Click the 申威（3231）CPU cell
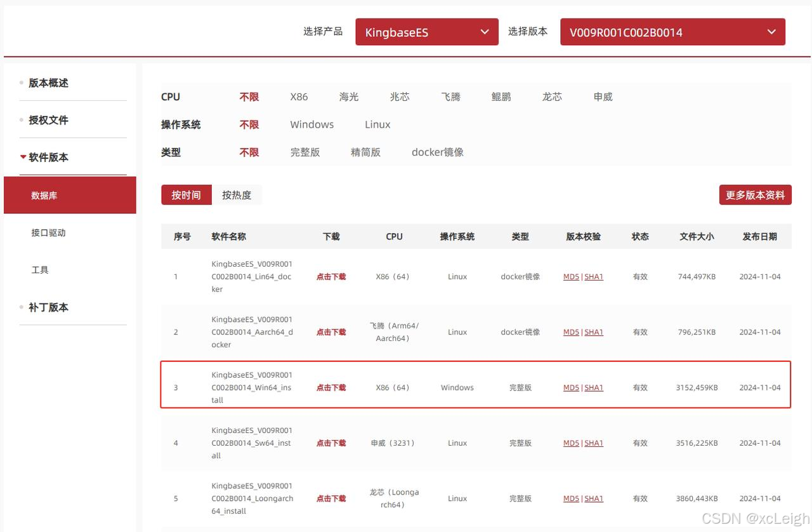 pos(394,443)
